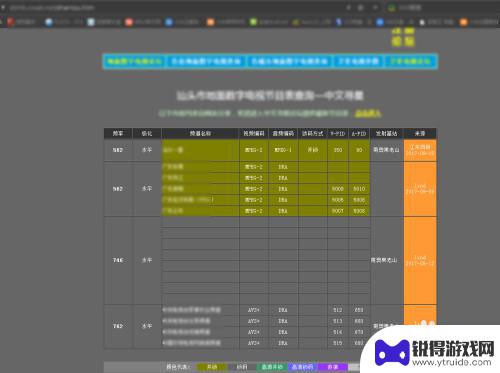Viewport: 500px width, 373px height.
Task: Click the green 高清开路 legend swatch
Action: [x=272, y=367]
